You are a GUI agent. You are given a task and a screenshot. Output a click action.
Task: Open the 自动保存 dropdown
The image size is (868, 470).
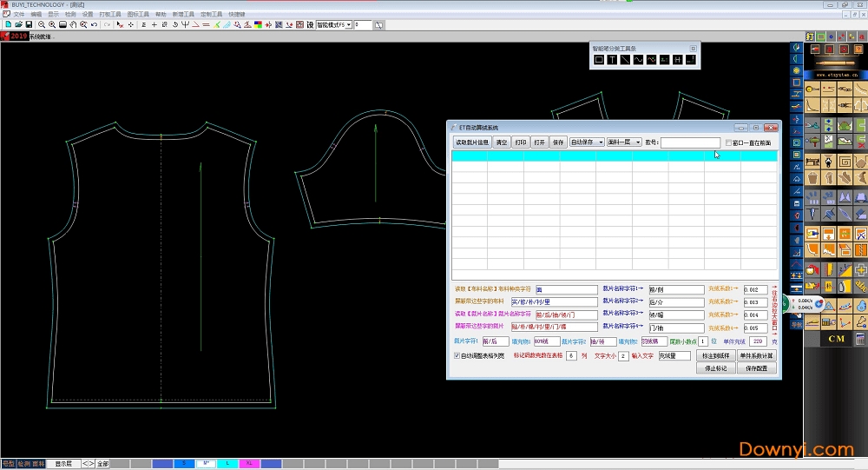point(587,142)
